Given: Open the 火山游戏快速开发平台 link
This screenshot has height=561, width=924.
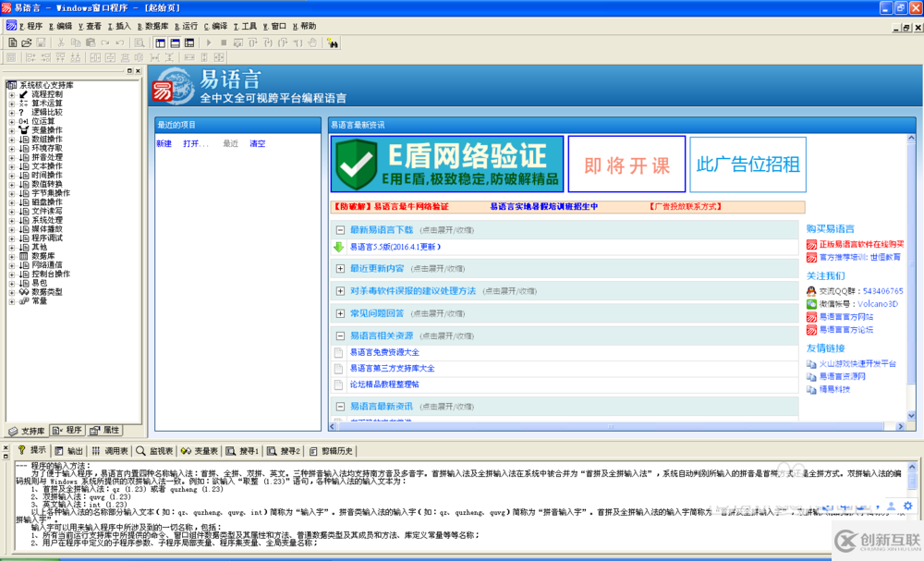Looking at the screenshot, I should coord(857,363).
